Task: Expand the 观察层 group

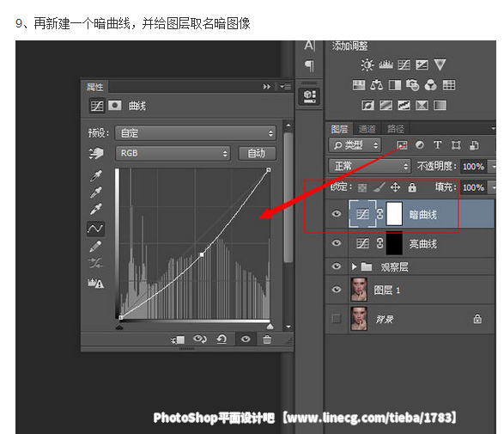Action: [354, 266]
